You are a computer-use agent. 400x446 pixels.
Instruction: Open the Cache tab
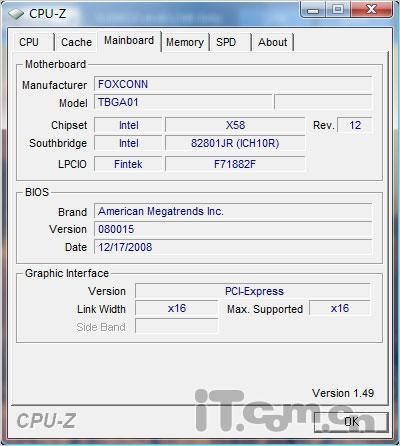point(76,42)
